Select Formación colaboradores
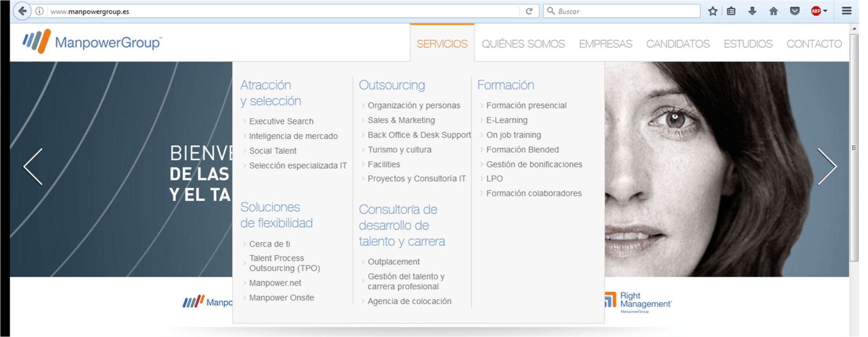 click(x=534, y=193)
